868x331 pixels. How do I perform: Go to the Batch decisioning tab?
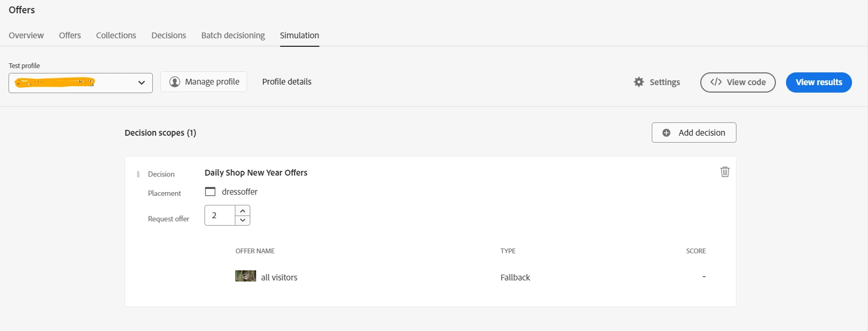(x=233, y=35)
